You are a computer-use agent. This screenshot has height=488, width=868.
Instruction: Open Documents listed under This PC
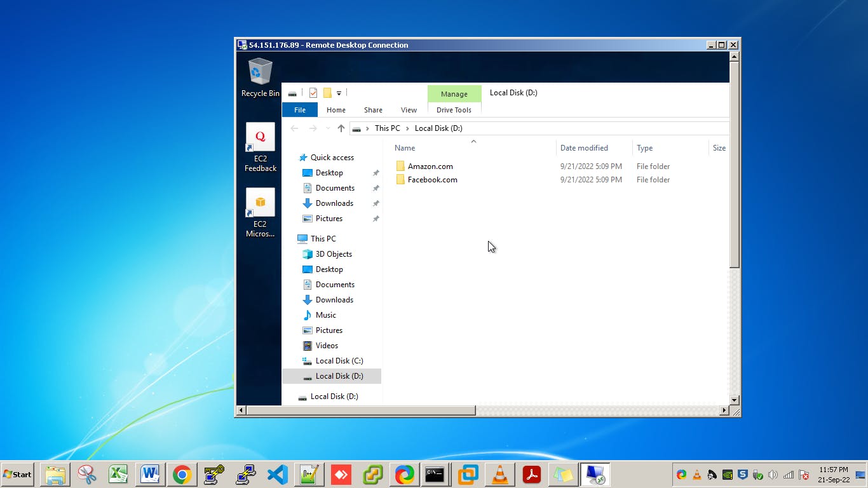pyautogui.click(x=335, y=285)
